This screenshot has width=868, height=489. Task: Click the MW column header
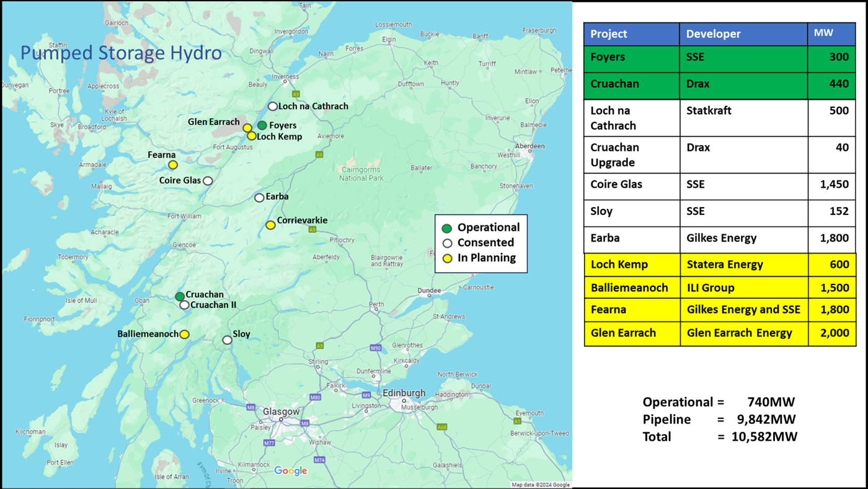coord(831,34)
